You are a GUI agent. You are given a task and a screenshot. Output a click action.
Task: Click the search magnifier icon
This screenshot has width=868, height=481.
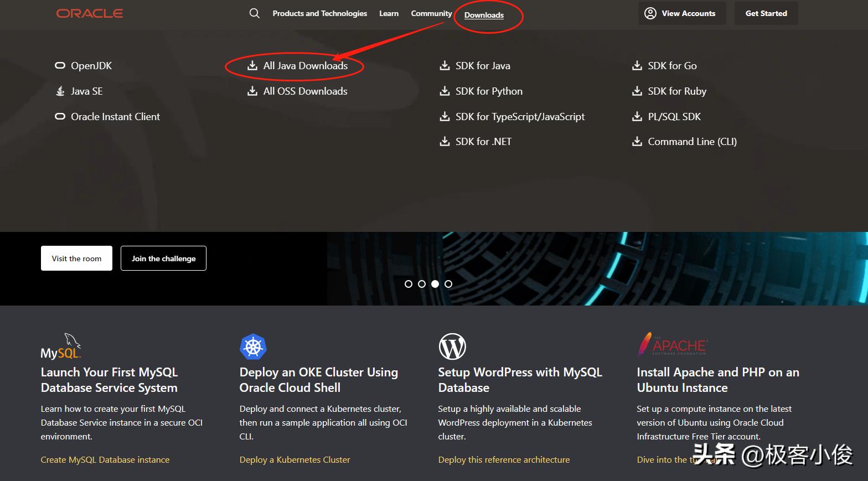click(x=254, y=13)
